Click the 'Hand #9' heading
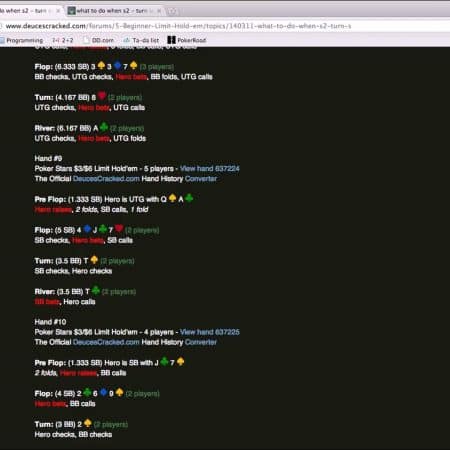 pos(48,158)
